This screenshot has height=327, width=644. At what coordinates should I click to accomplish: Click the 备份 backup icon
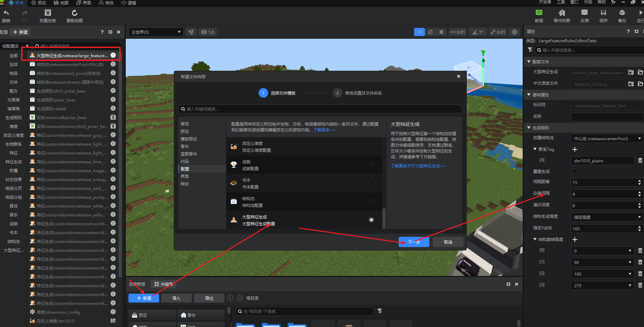[622, 13]
